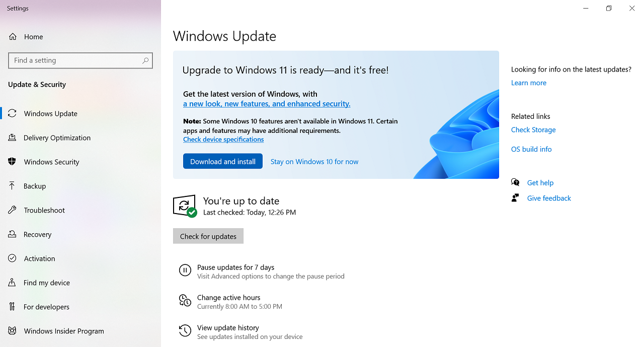
Task: Click the Backup upload arrow icon
Action: tap(12, 186)
